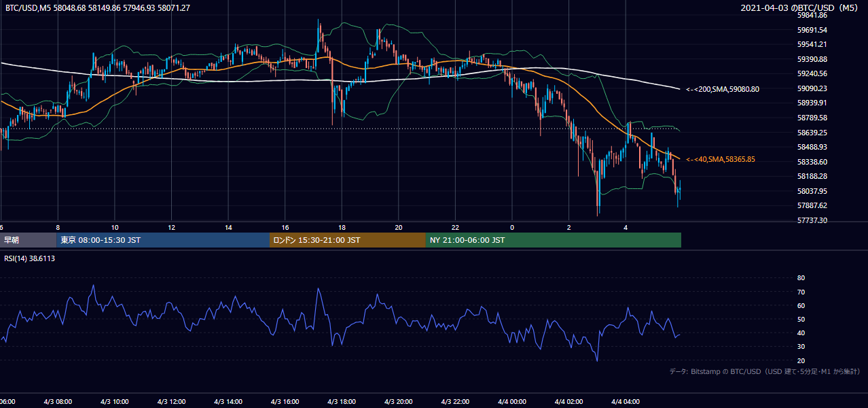Viewport: 868px width, 408px height.
Task: Click price axis label 58639.25
Action: click(x=812, y=133)
